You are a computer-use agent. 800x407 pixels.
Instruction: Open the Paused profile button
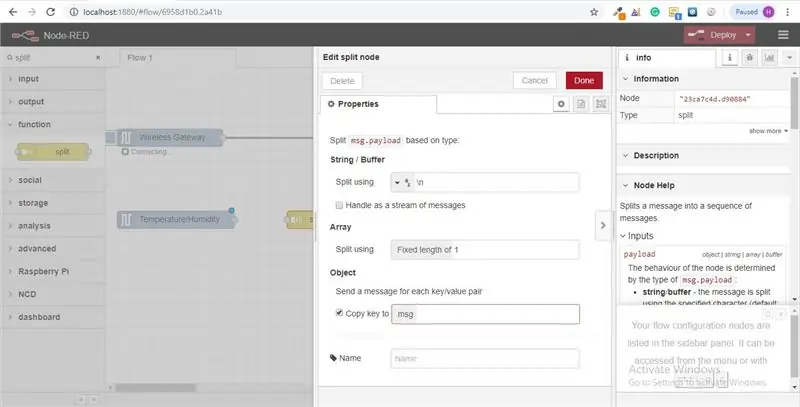pos(755,12)
